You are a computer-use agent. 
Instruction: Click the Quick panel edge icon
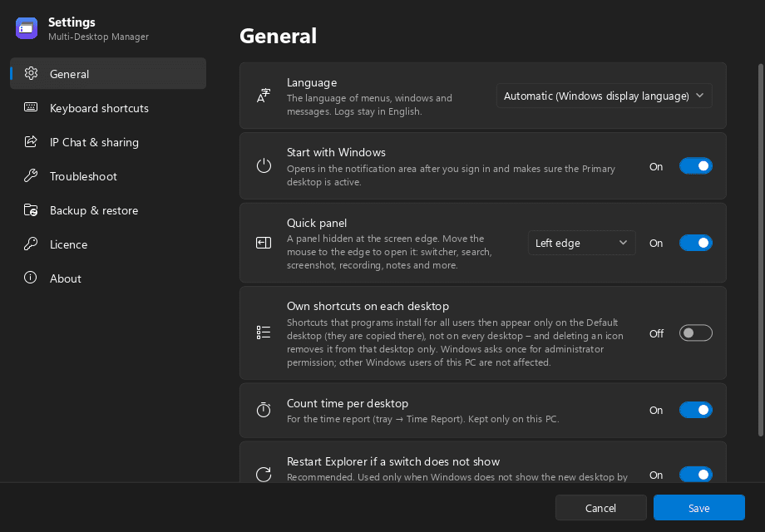tap(264, 243)
